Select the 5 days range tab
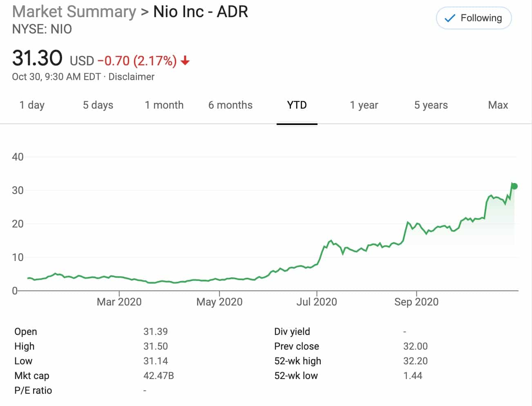The width and height of the screenshot is (532, 406). [98, 105]
